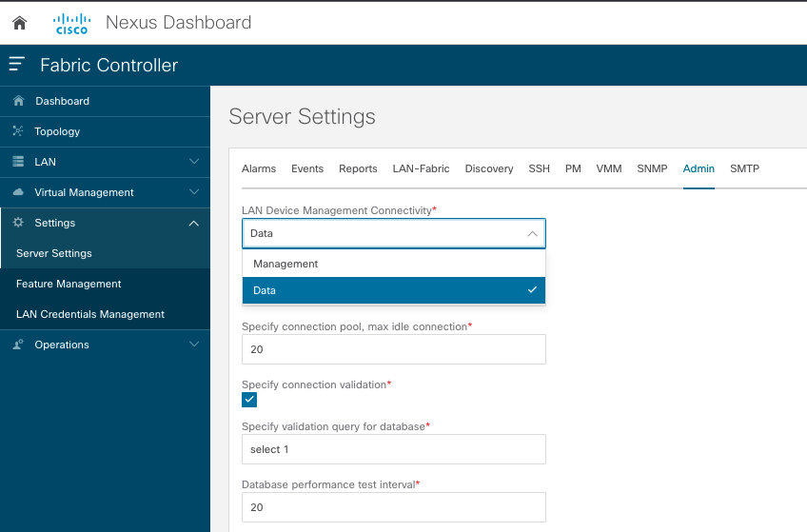Screen dimensions: 807x532
Task: Toggle the Fabric Controller hamburger menu
Action: pyautogui.click(x=16, y=64)
